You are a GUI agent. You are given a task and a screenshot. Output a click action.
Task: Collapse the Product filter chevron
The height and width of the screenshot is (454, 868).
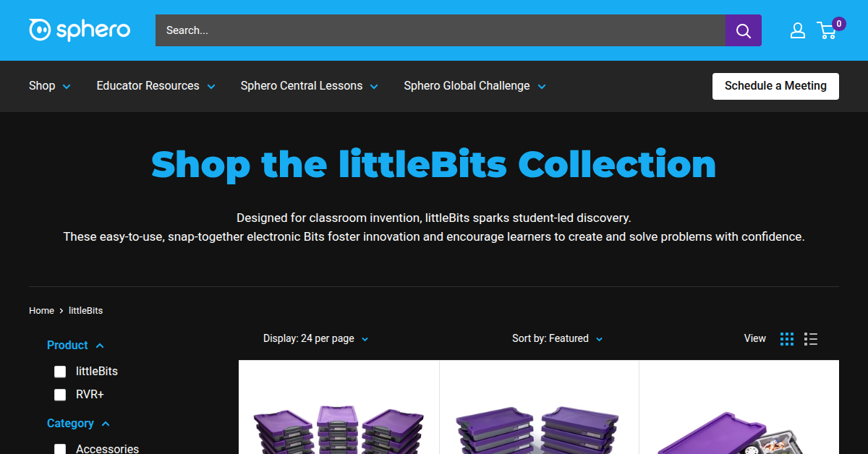click(100, 346)
